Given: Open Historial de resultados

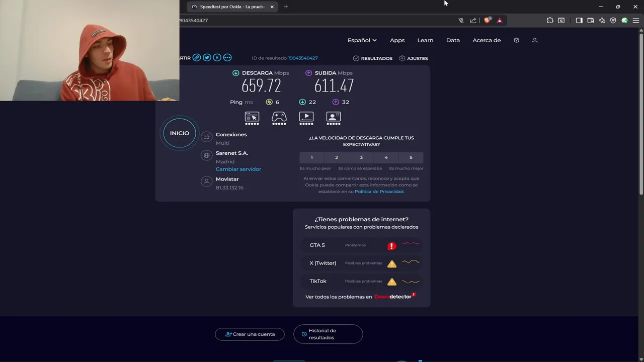Looking at the screenshot, I should 328,334.
